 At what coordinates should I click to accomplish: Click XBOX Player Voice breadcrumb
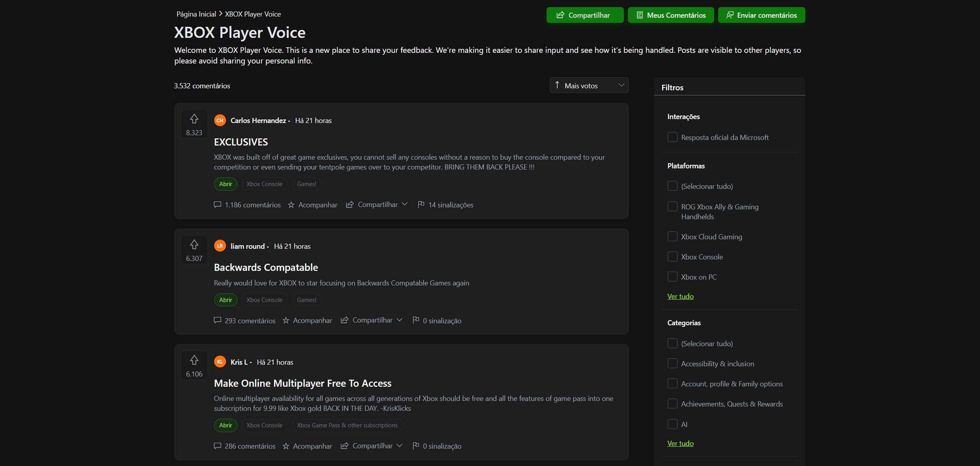pyautogui.click(x=253, y=14)
